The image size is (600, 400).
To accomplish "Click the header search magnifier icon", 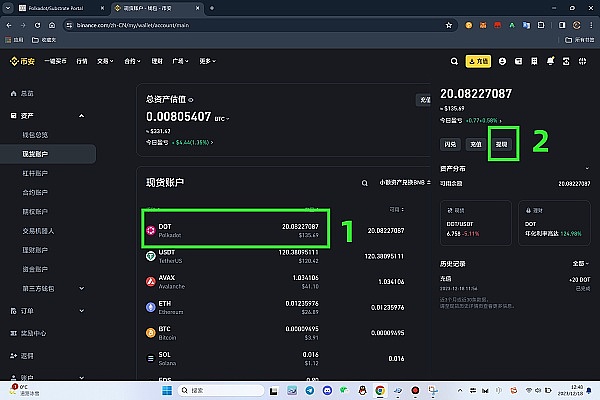I will pos(454,61).
